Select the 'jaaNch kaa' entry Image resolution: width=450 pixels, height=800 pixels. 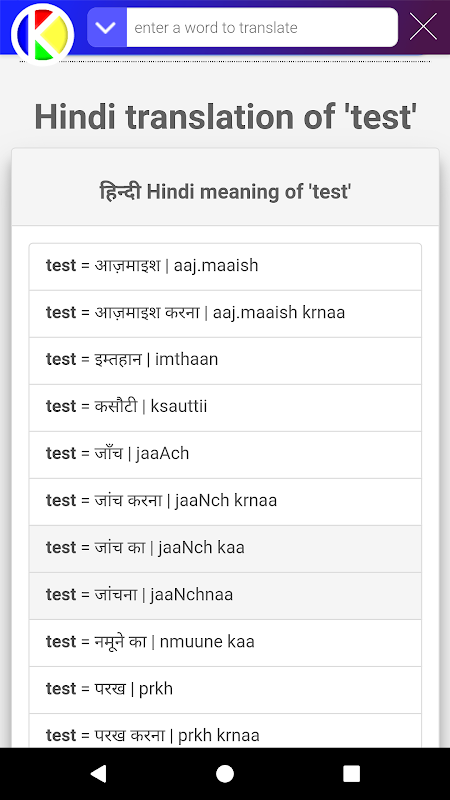pos(225,548)
